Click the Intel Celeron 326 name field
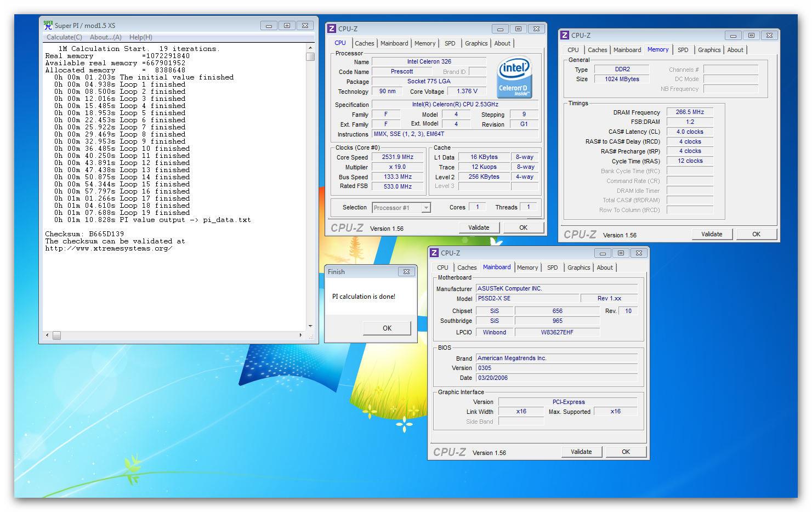 click(429, 61)
